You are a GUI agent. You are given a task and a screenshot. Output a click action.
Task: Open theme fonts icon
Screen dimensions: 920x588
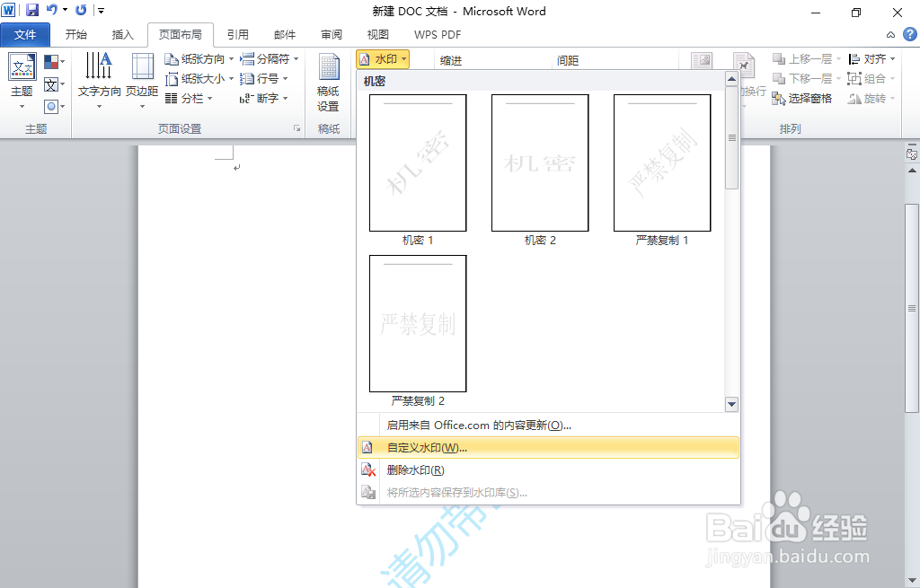point(54,84)
